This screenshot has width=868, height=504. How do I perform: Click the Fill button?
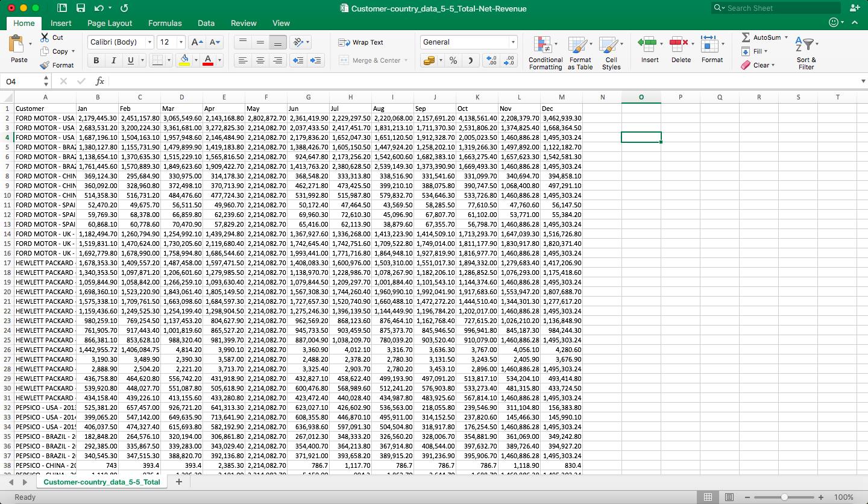coord(753,51)
